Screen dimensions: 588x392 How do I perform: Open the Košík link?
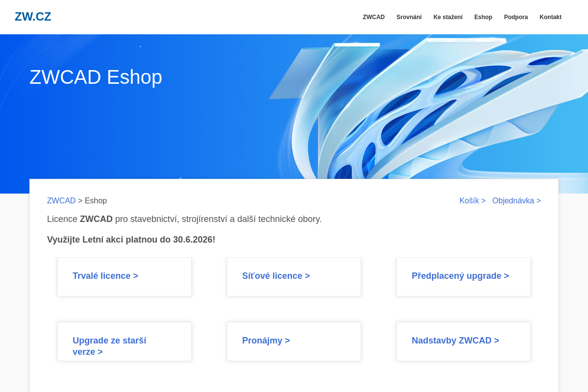pos(472,200)
